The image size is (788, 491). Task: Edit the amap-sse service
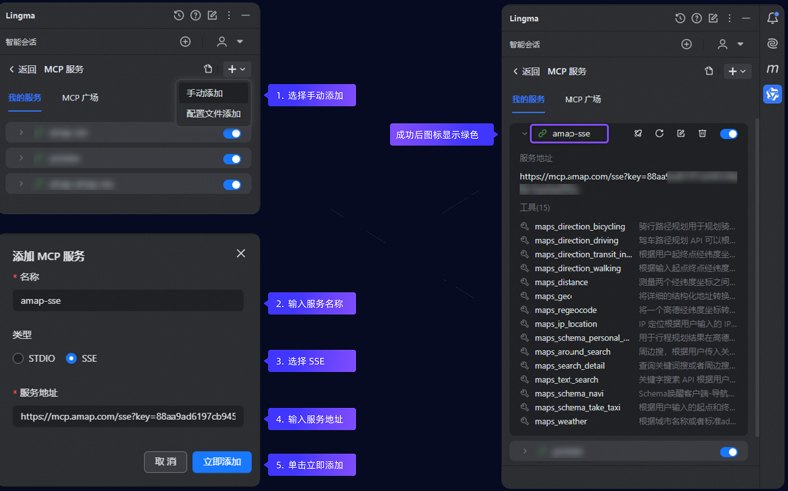click(681, 133)
